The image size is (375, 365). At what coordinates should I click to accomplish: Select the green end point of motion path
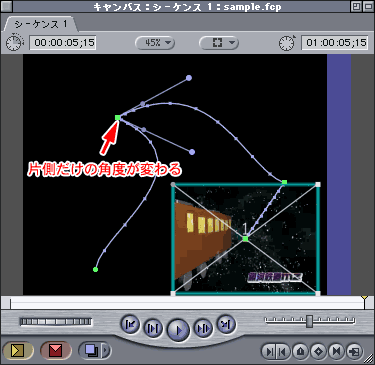[x=95, y=269]
